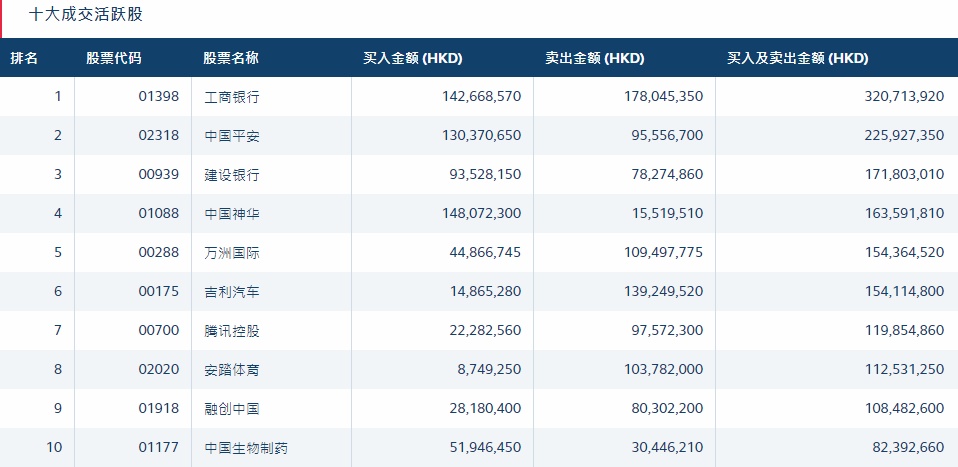The width and height of the screenshot is (958, 467).
Task: Click buy amount 148,072,300 for 中国神华
Action: point(481,213)
